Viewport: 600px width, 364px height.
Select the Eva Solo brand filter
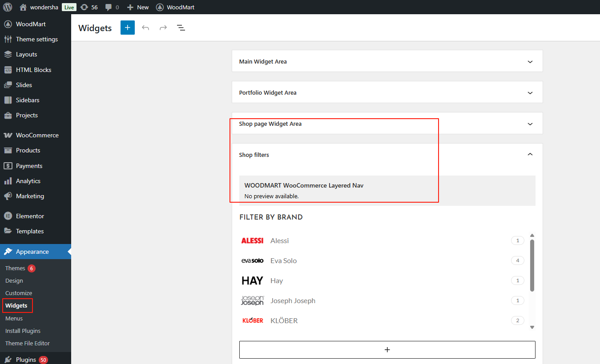coord(283,260)
